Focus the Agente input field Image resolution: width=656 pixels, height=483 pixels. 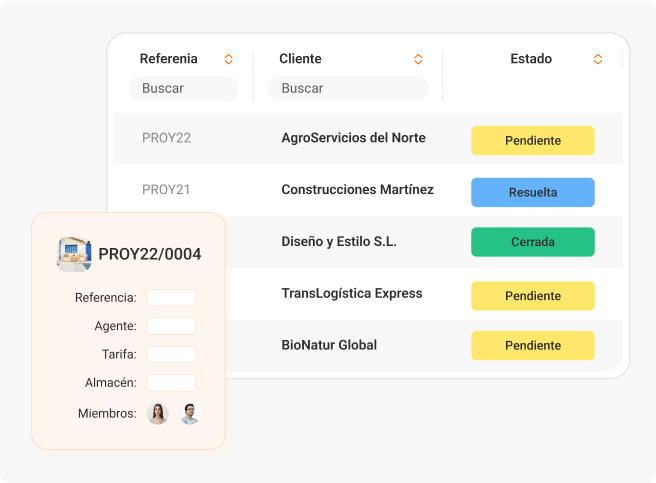click(x=171, y=326)
